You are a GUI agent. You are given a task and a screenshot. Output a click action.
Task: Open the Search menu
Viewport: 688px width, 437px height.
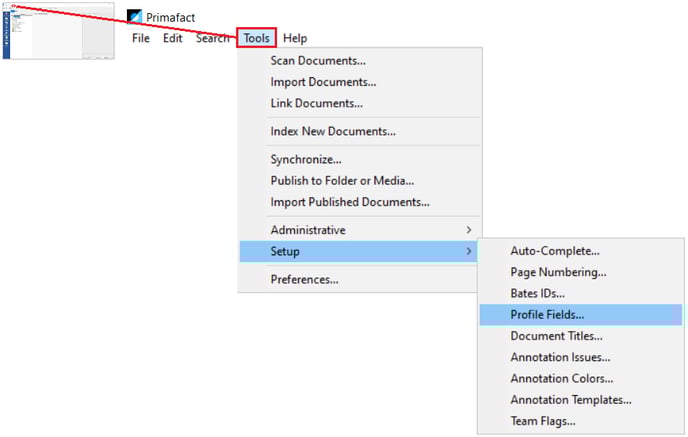tap(213, 38)
